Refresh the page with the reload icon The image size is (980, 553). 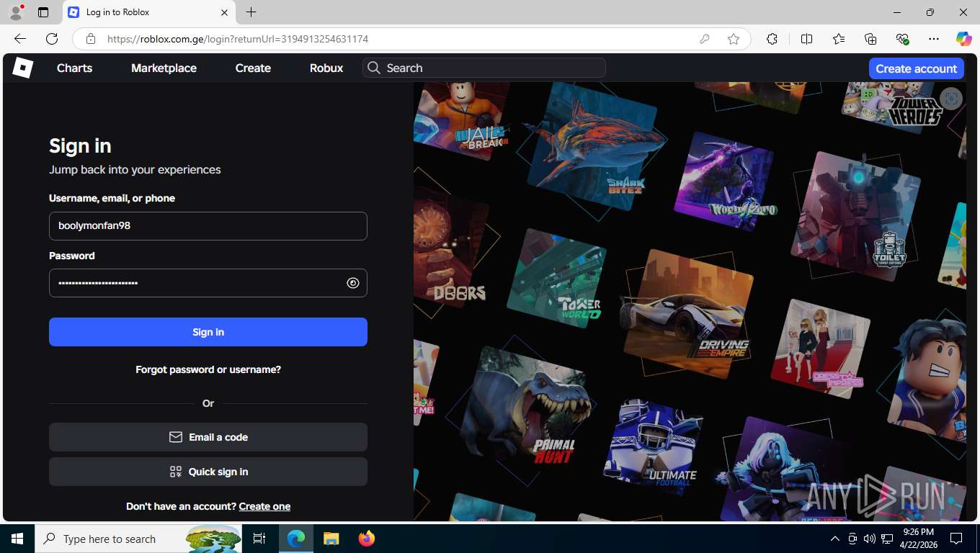coord(52,39)
